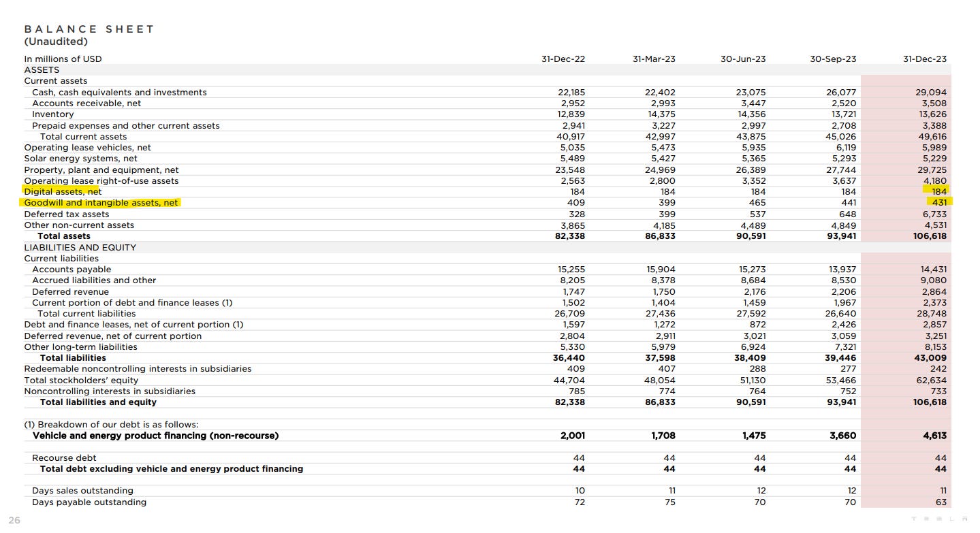This screenshot has height=533, width=980.
Task: Click "Debt and finance leases, net of current portion (1)"
Action: coord(133,325)
